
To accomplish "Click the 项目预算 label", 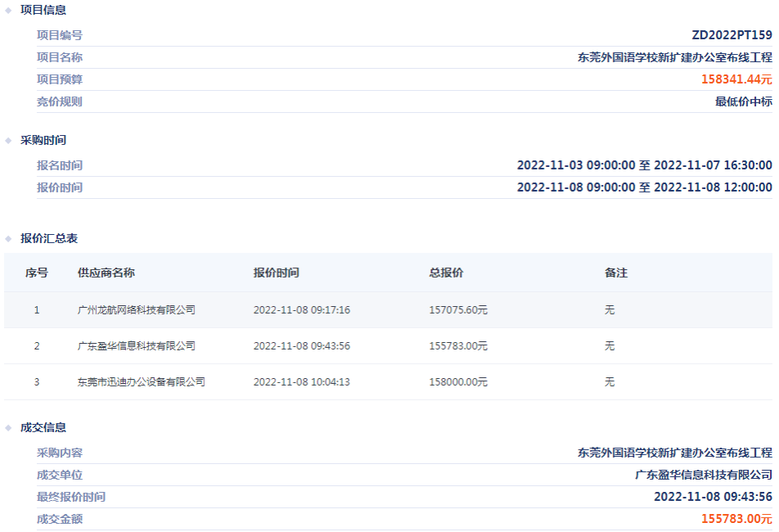I will (x=60, y=79).
